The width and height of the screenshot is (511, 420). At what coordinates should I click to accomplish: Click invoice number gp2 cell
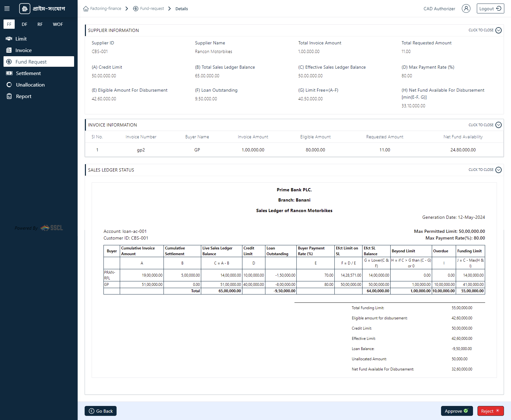pos(141,150)
